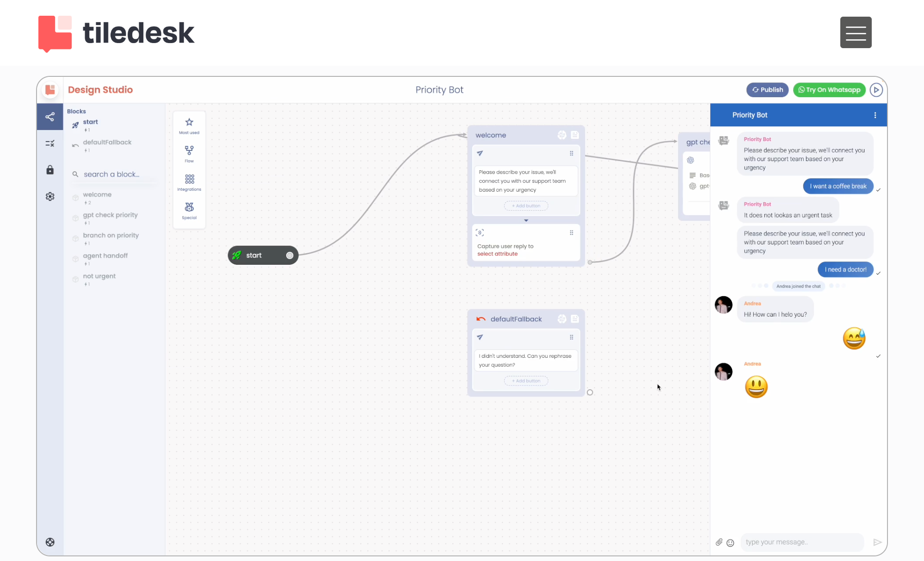Click the defaultFallback block title
Image resolution: width=924 pixels, height=561 pixels.
516,319
